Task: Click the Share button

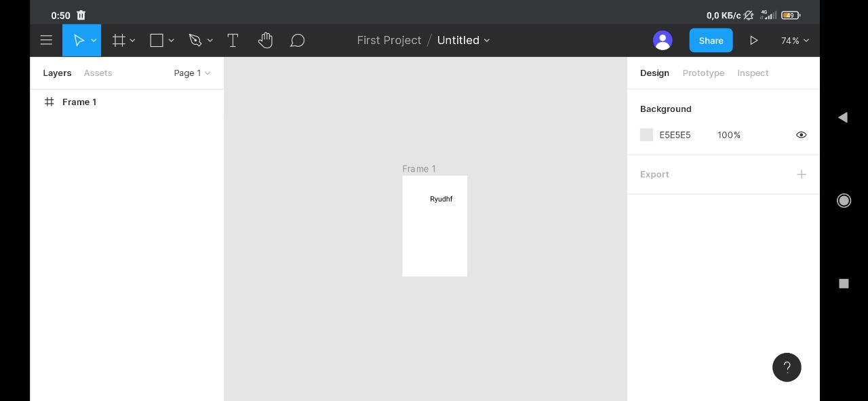Action: (x=711, y=41)
